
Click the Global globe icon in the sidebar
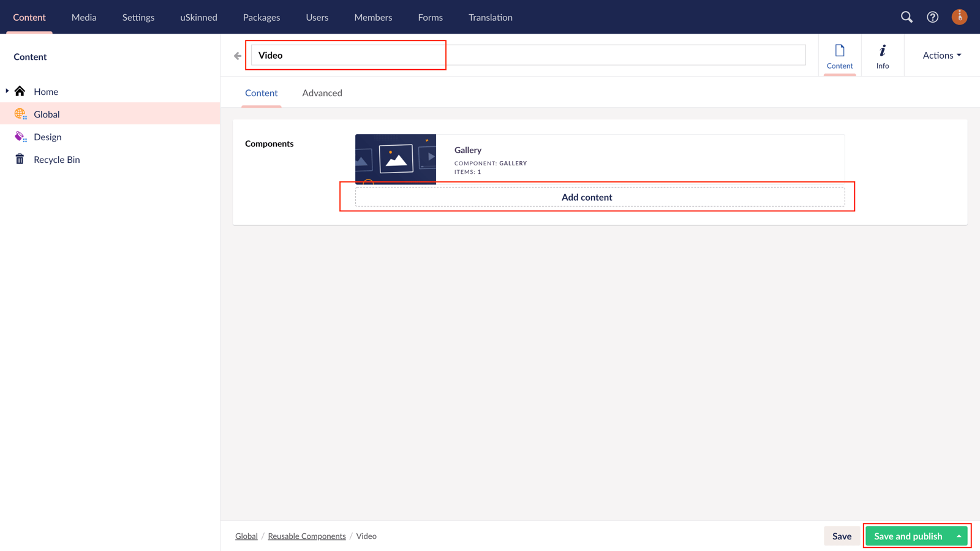click(20, 114)
